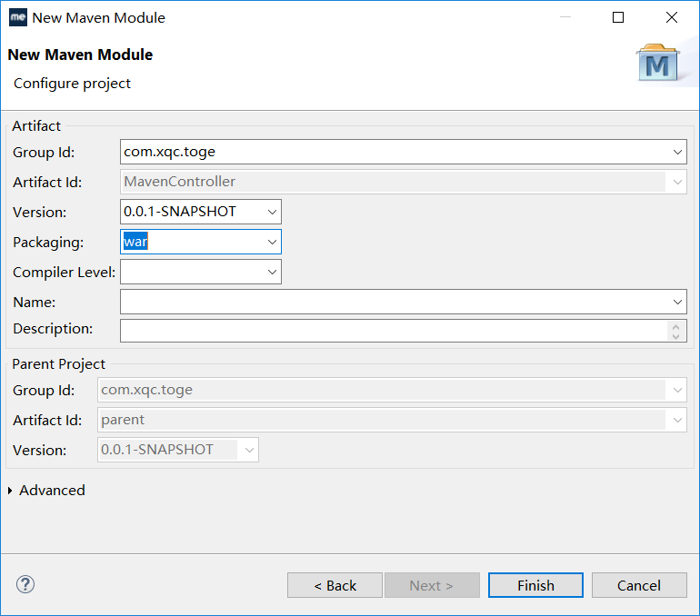Click the 'Parent Project' group label
Image resolution: width=700 pixels, height=616 pixels.
pyautogui.click(x=58, y=364)
